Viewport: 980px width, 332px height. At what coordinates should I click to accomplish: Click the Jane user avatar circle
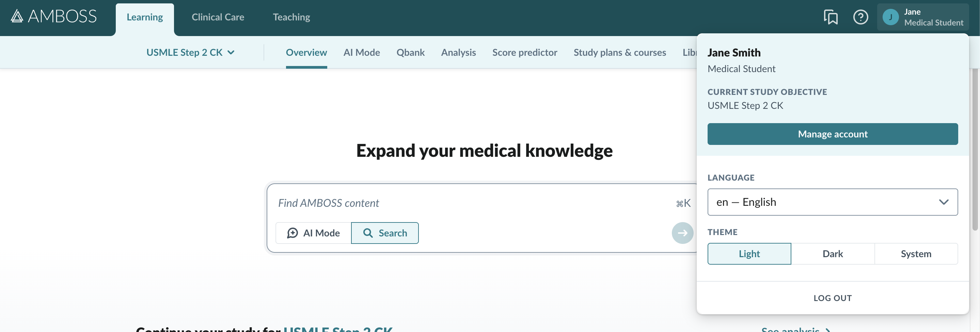(890, 17)
